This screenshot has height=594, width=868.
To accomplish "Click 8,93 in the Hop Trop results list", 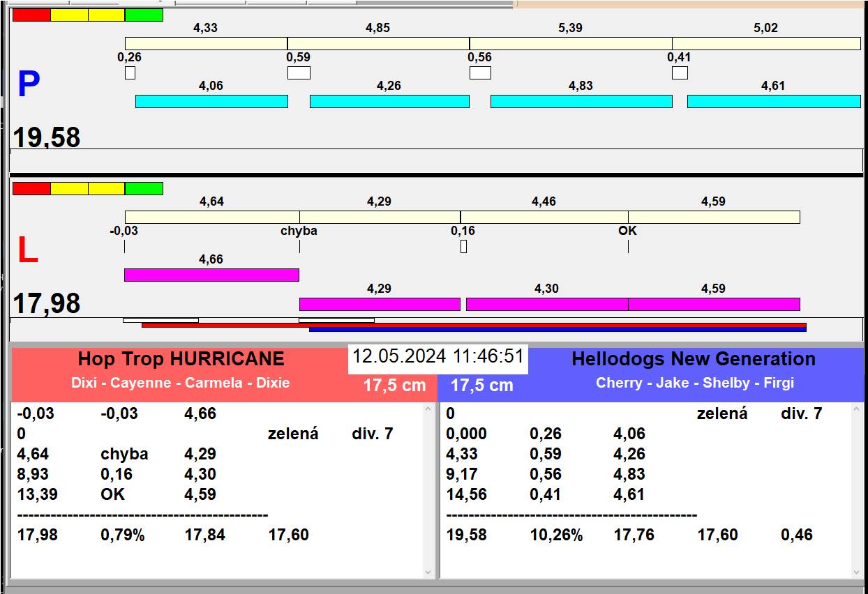I will (x=33, y=475).
